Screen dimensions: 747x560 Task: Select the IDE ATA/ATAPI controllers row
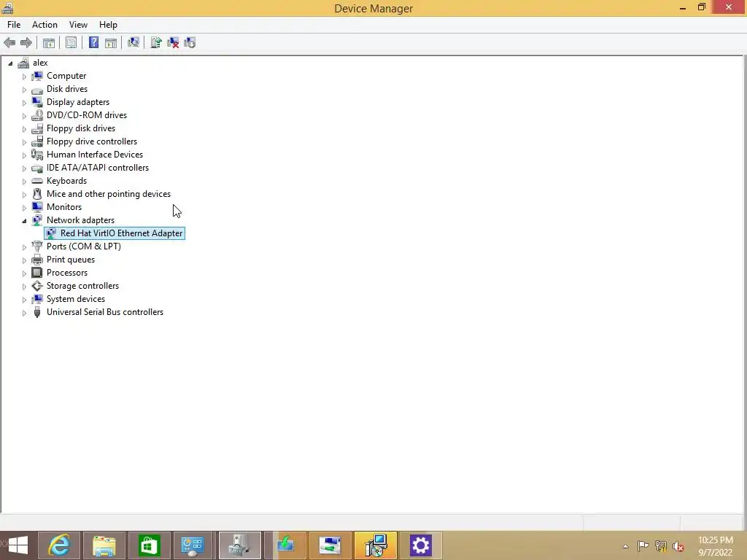pyautogui.click(x=97, y=168)
